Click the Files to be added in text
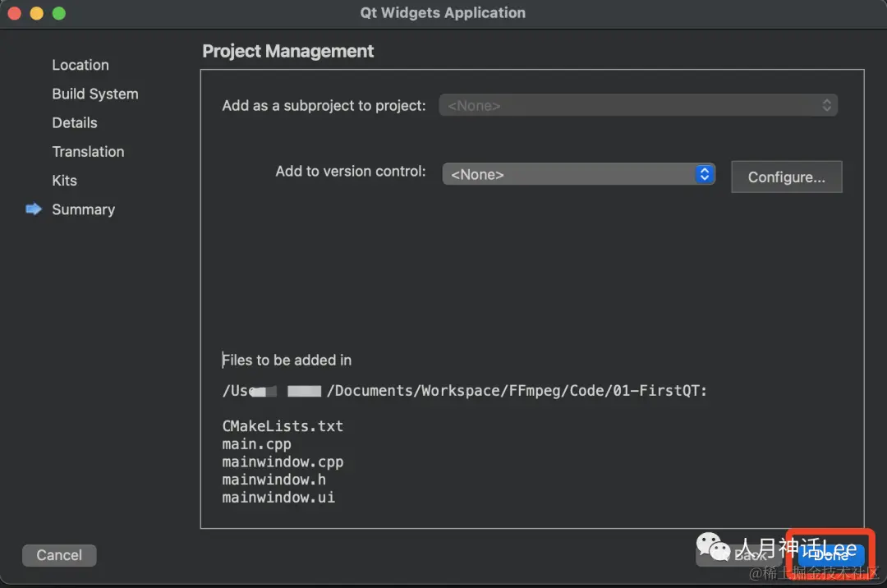 (x=287, y=361)
